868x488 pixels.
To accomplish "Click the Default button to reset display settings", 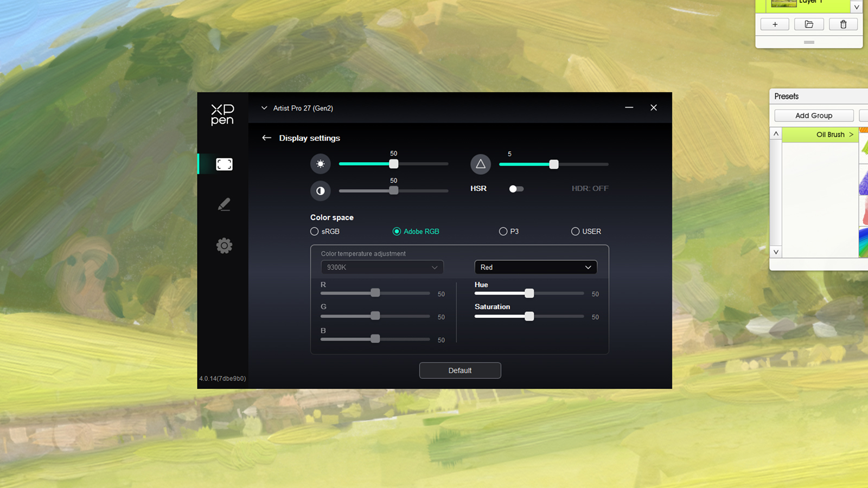I will [x=459, y=370].
